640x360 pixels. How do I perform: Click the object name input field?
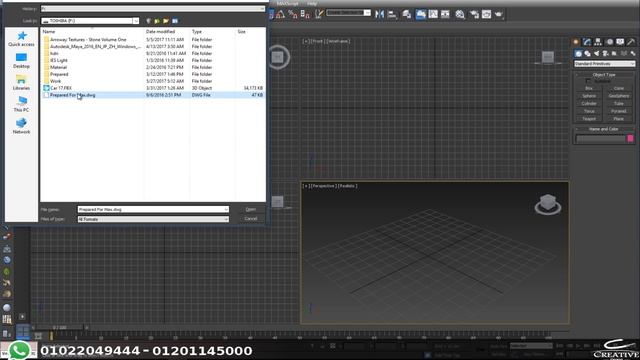[x=600, y=139]
